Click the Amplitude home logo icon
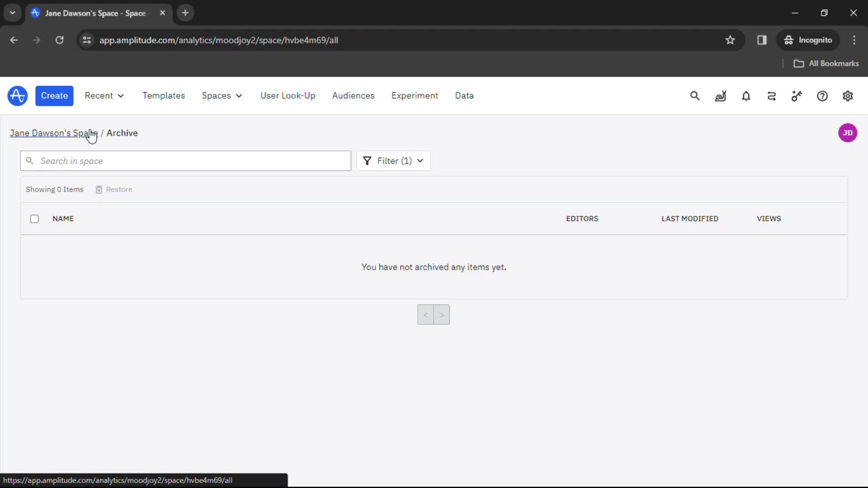 tap(17, 95)
